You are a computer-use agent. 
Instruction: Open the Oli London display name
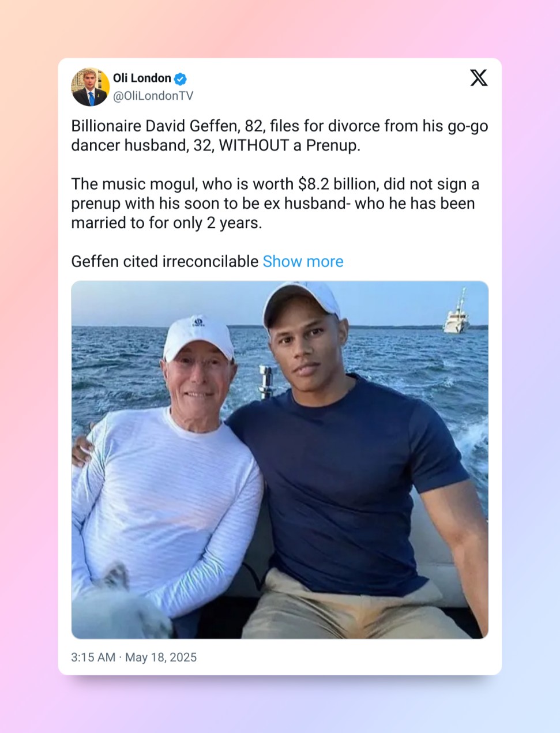click(x=142, y=78)
